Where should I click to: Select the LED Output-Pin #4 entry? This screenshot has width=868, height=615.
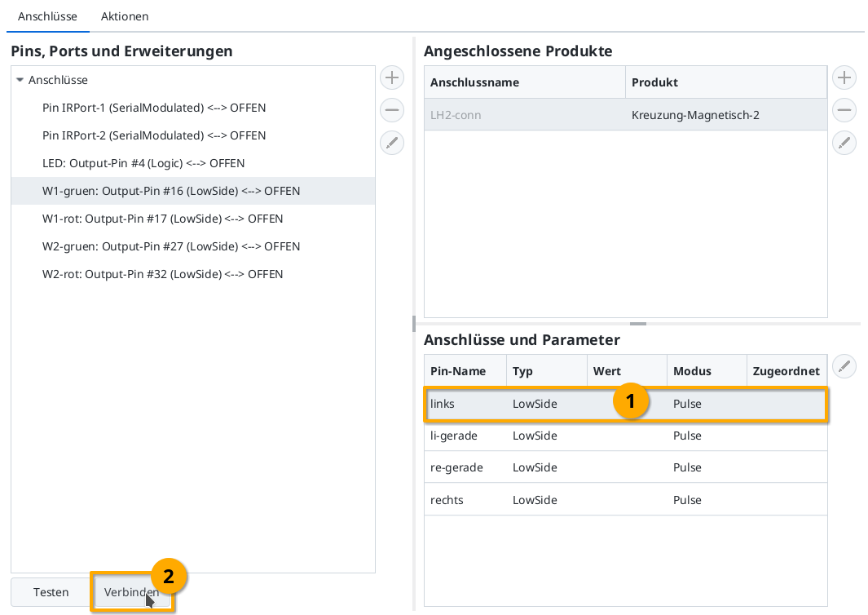pos(144,163)
